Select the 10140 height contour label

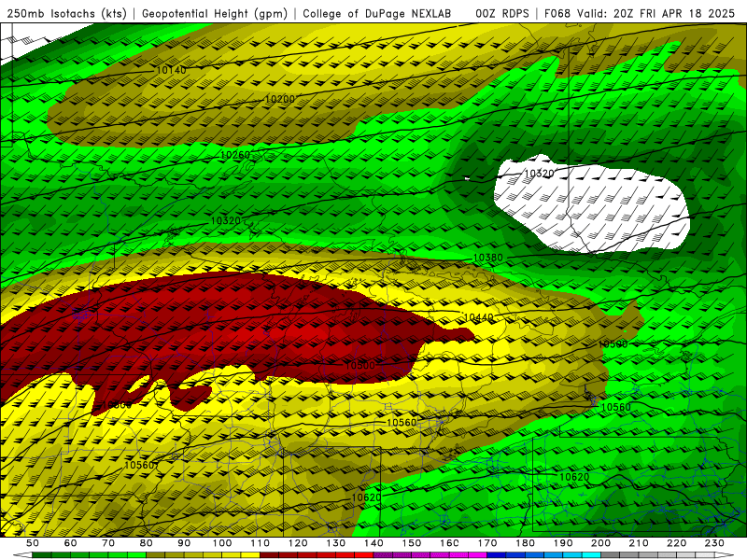click(171, 71)
